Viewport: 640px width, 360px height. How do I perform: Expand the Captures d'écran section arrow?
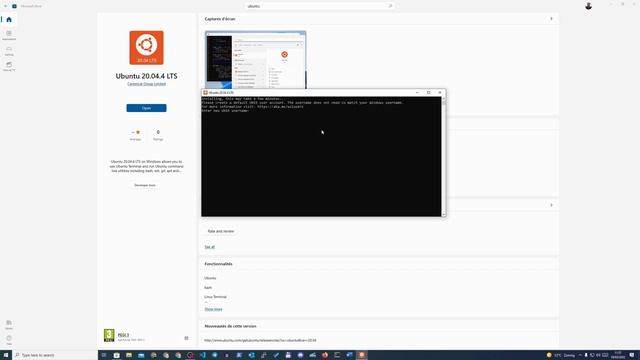(x=551, y=19)
